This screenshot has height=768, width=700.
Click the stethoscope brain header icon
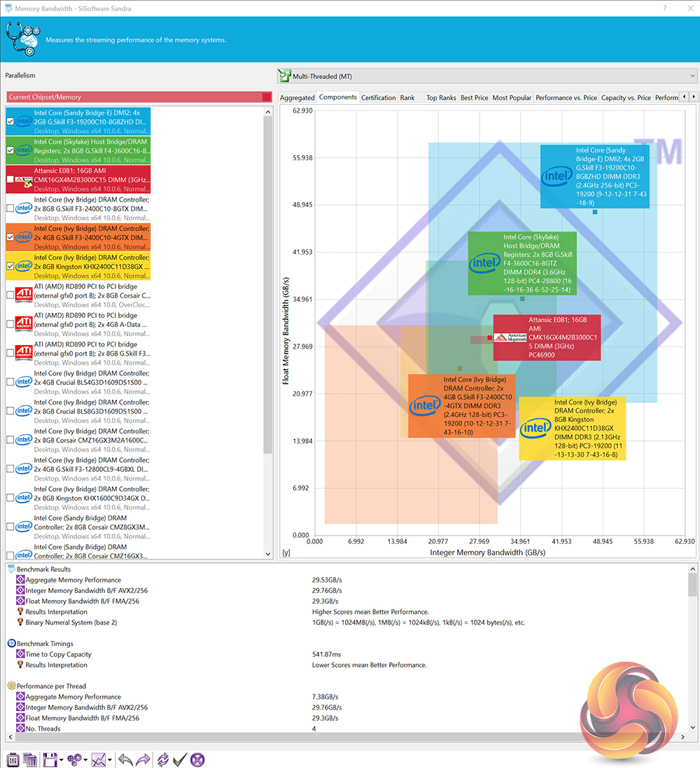(x=22, y=39)
